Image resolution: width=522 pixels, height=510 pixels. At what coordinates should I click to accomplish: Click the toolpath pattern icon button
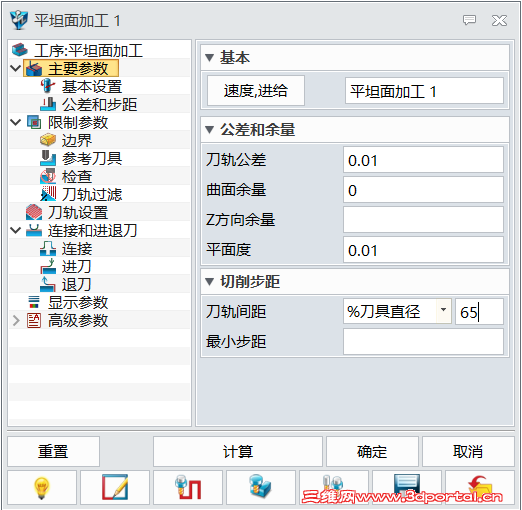(188, 487)
